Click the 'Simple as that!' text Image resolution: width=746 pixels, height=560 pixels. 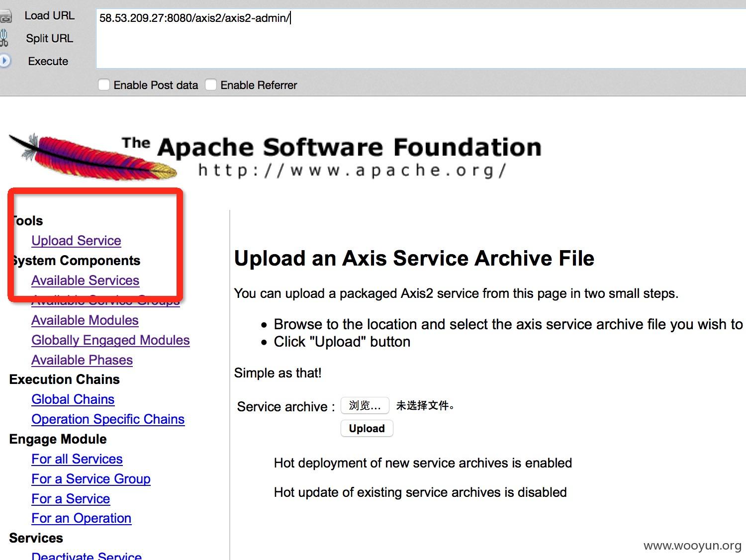(278, 373)
